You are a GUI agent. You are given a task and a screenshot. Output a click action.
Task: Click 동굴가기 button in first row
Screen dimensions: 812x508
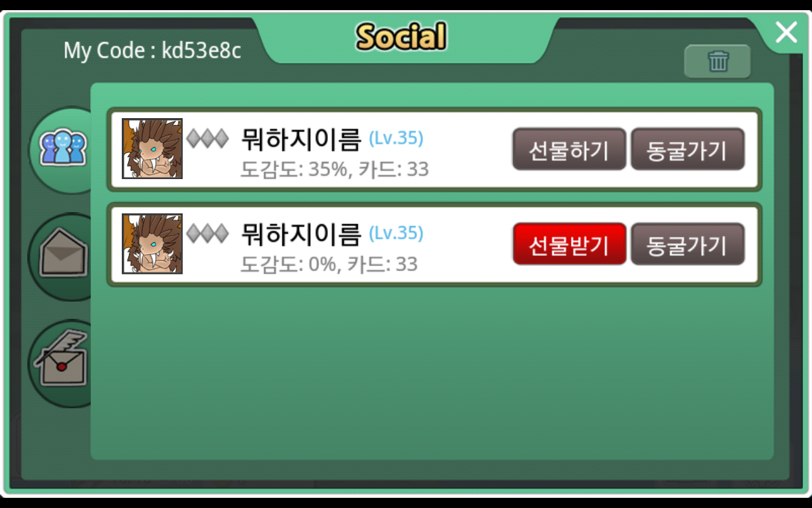(x=687, y=149)
